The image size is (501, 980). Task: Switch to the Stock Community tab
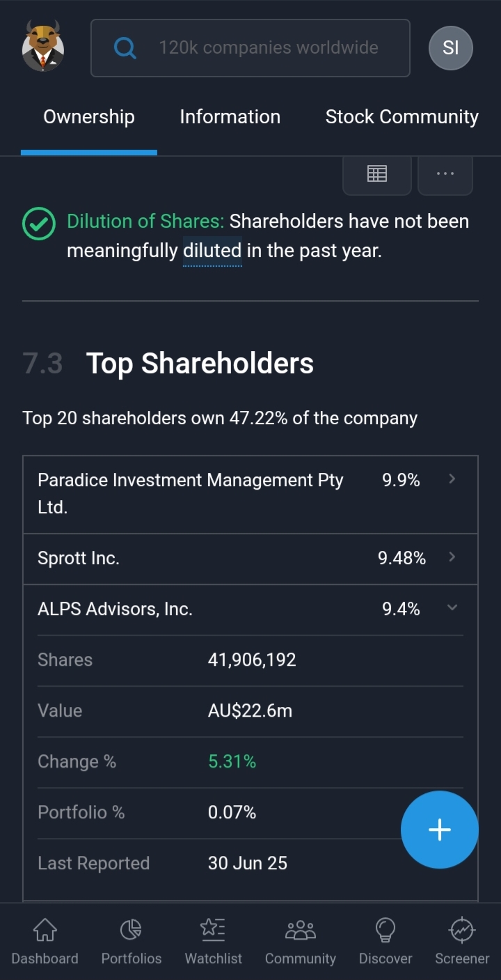[x=402, y=117]
